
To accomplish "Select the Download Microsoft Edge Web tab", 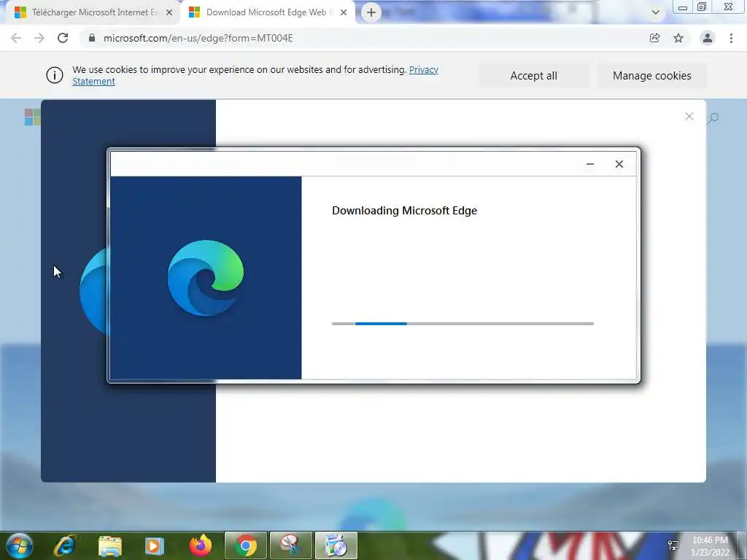I will point(268,12).
